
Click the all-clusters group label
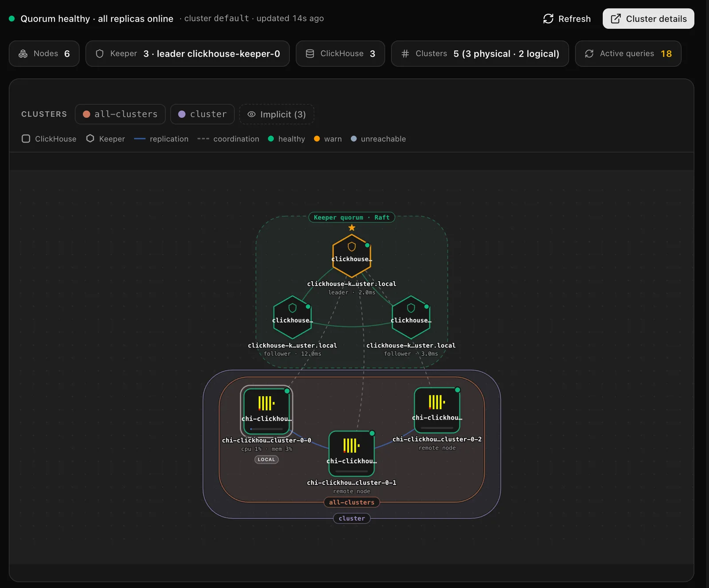point(352,502)
